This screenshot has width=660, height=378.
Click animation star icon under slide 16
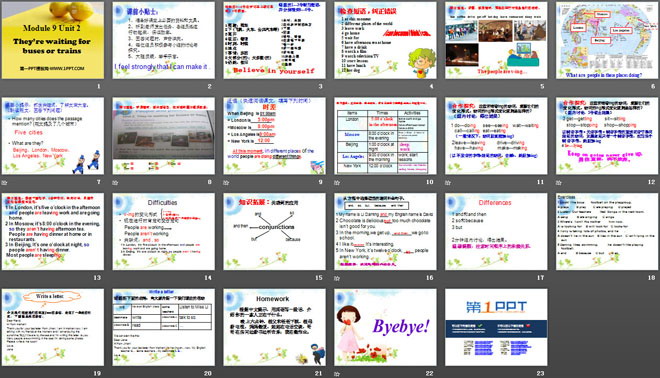pos(337,278)
